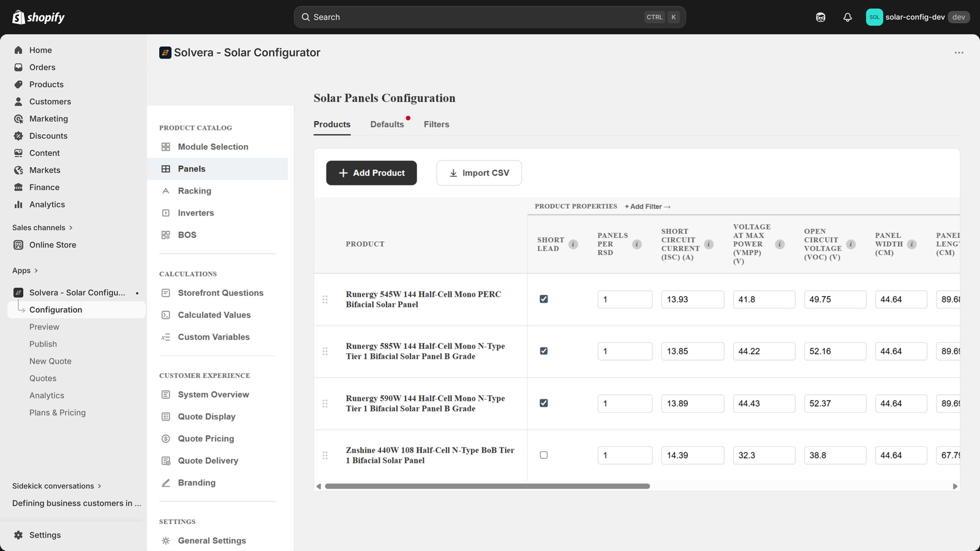The image size is (980, 551).
Task: Click Import CSV button
Action: pos(479,173)
